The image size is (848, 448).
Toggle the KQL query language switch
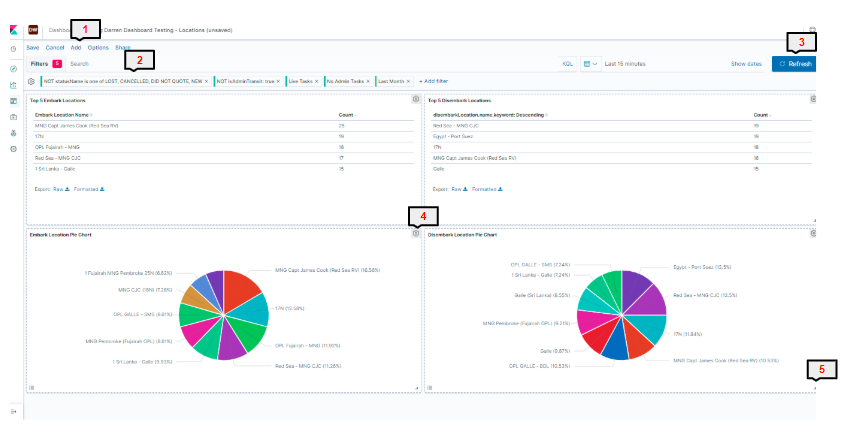[567, 64]
